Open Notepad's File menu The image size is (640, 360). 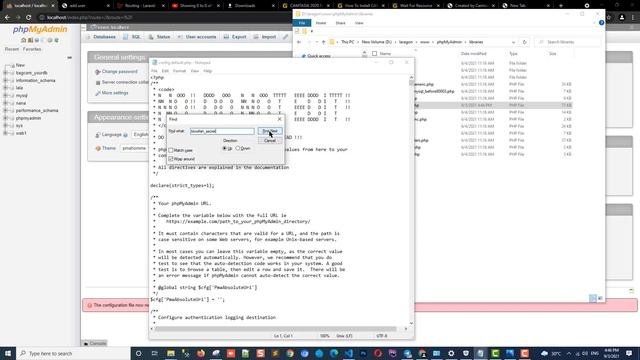click(x=154, y=71)
